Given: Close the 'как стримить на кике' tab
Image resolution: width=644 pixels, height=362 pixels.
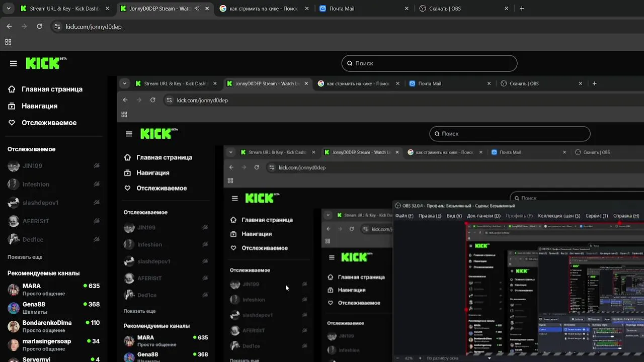Looking at the screenshot, I should pos(306,9).
